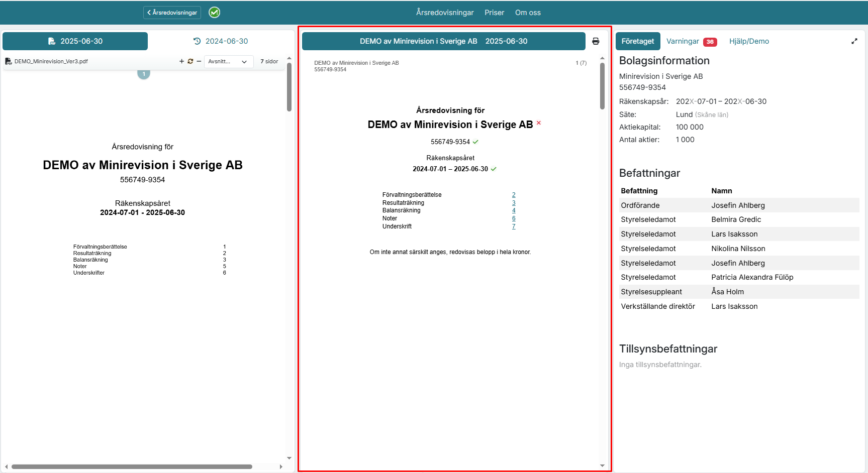Click the green check next to 556749-9354
The image size is (868, 473).
(475, 142)
